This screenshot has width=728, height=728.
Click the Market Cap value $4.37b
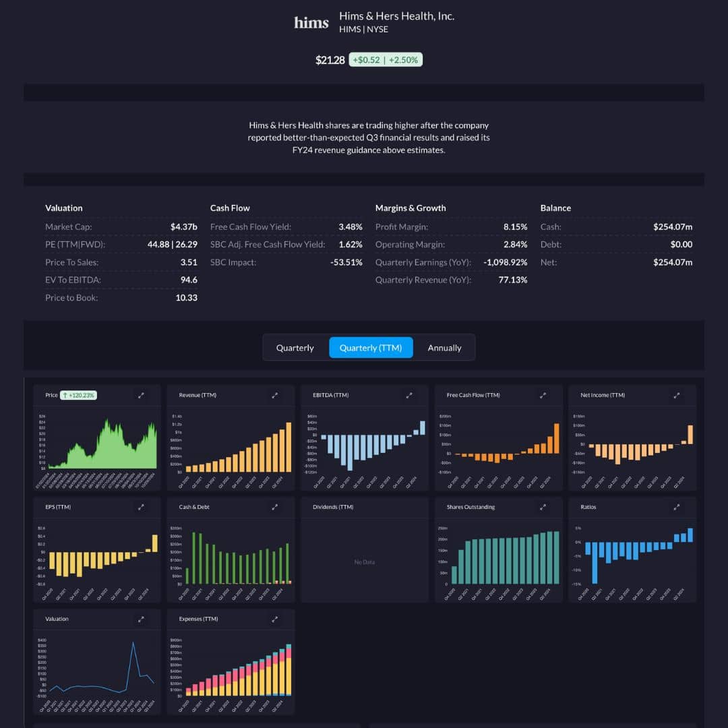[184, 226]
